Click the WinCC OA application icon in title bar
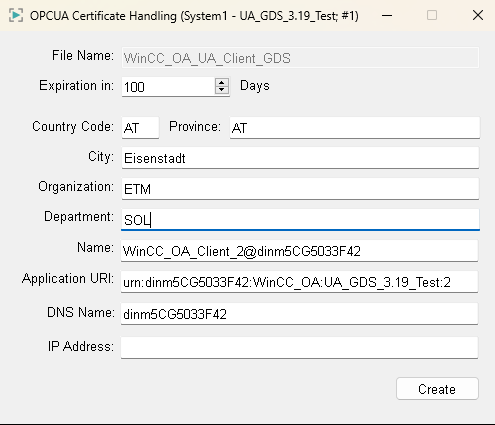 point(16,15)
